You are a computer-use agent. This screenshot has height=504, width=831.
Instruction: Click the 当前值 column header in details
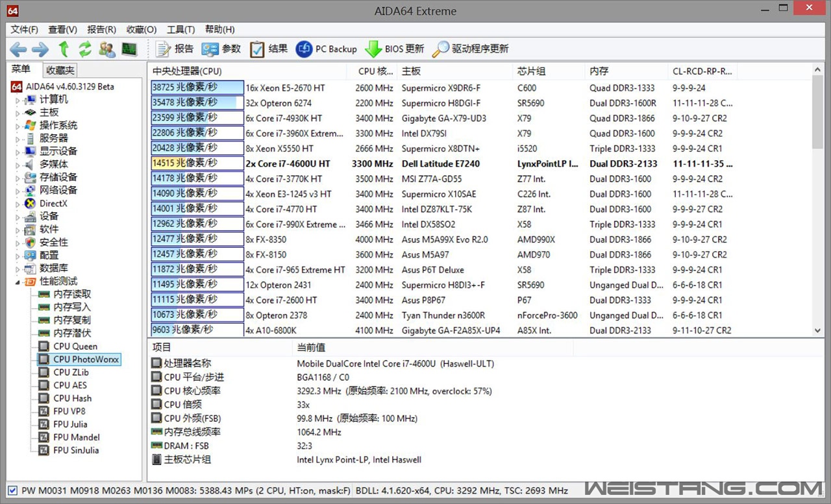tap(433, 348)
